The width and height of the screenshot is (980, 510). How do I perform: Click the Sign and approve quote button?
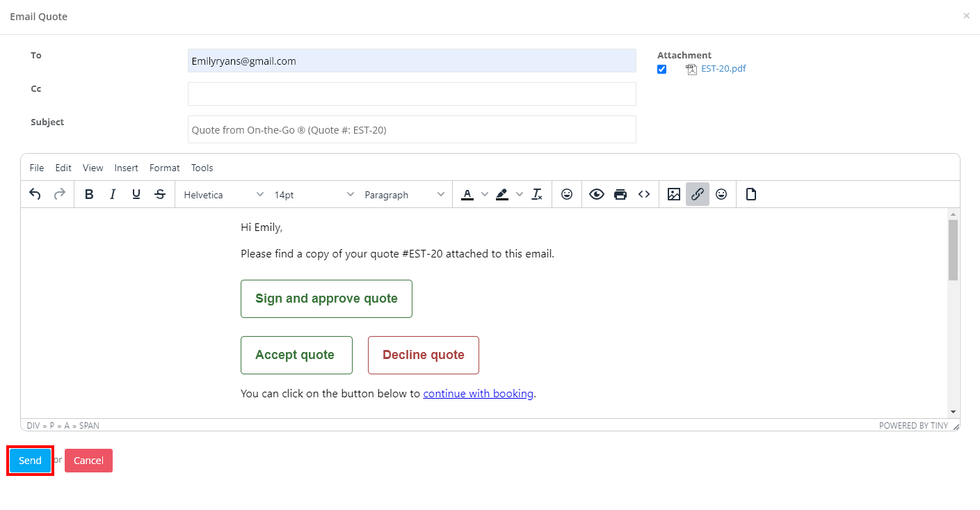coord(326,298)
